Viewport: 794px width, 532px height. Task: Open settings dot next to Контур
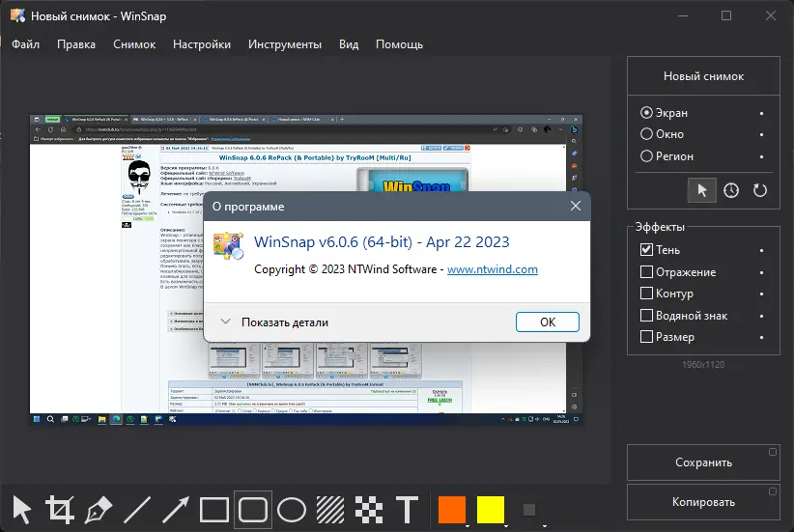(x=761, y=294)
